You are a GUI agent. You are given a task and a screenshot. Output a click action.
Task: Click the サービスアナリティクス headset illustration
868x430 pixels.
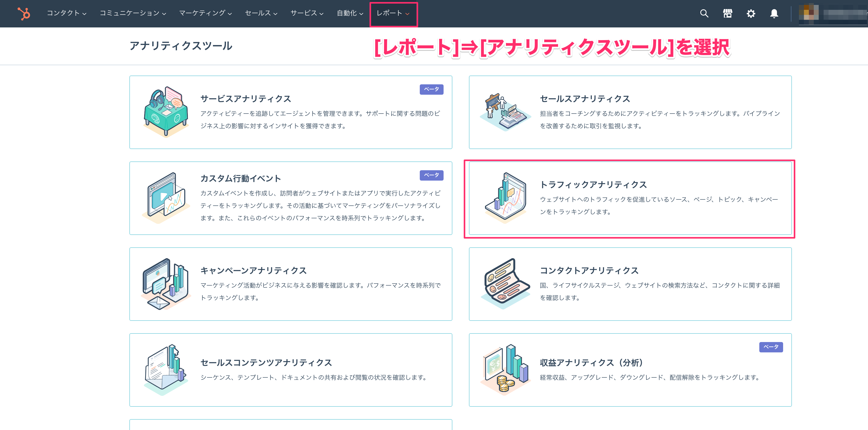click(166, 112)
